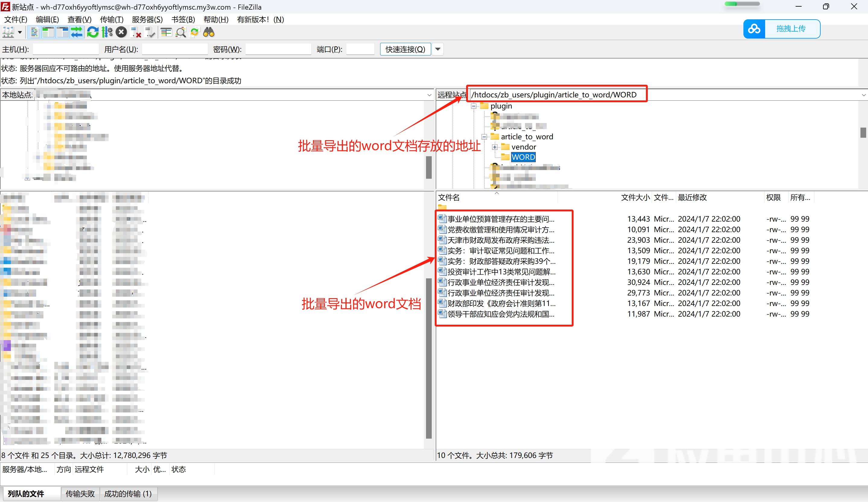This screenshot has height=502, width=868.
Task: Collapse the article_to_word tree folder
Action: click(484, 137)
